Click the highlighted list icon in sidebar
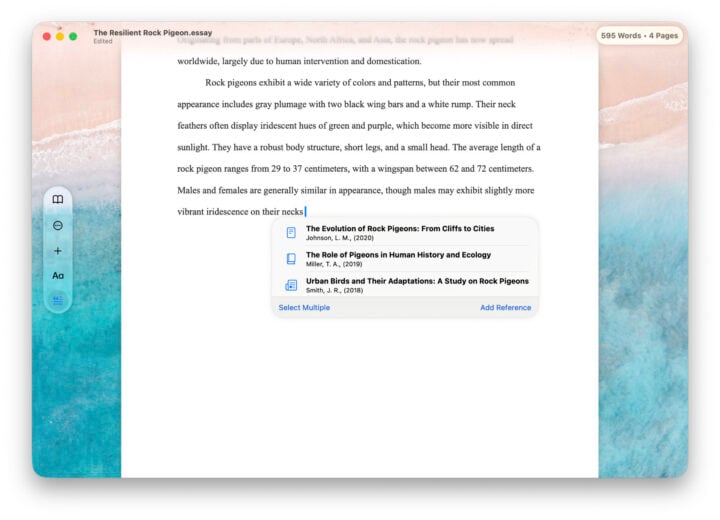This screenshot has width=720, height=520. coord(58,300)
